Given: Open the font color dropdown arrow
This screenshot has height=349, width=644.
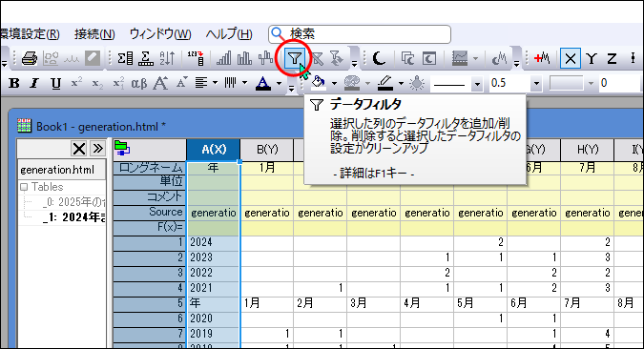Looking at the screenshot, I should [x=279, y=83].
